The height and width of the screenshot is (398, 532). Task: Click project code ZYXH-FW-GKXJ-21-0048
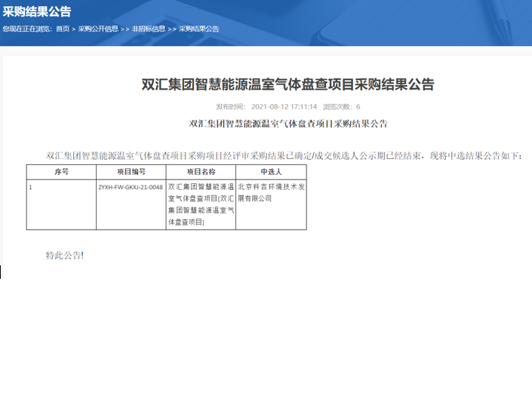tap(131, 187)
